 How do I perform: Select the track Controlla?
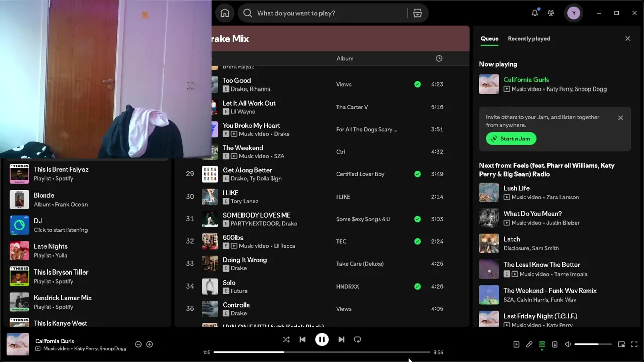[236, 305]
